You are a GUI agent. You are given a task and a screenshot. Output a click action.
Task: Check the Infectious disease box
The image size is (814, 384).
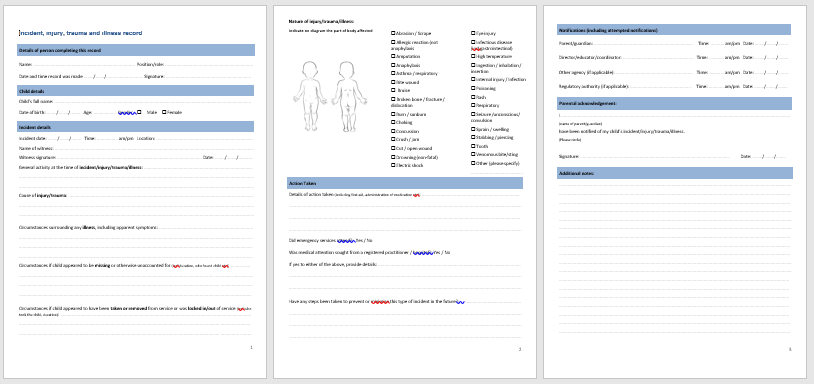(473, 42)
